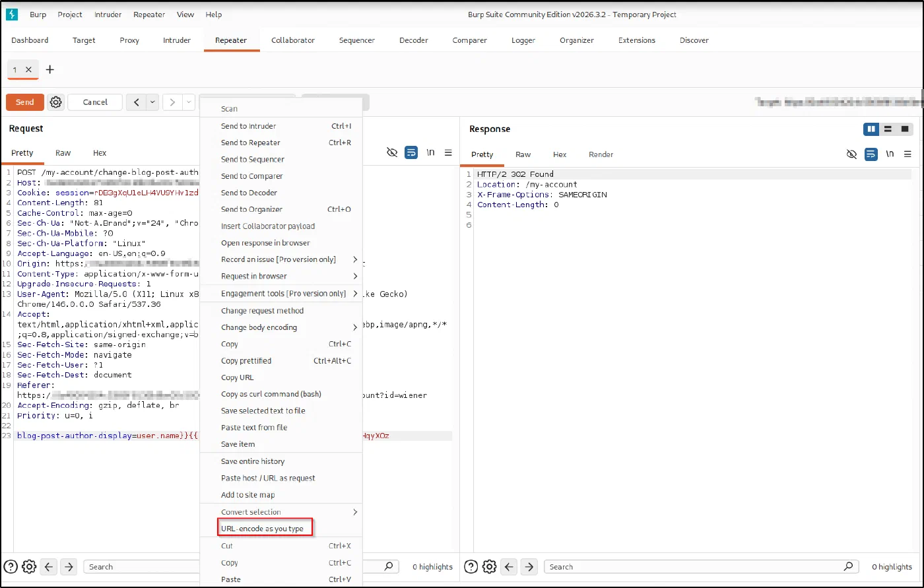The height and width of the screenshot is (588, 924).
Task: Close Repeater tab 1
Action: point(28,69)
